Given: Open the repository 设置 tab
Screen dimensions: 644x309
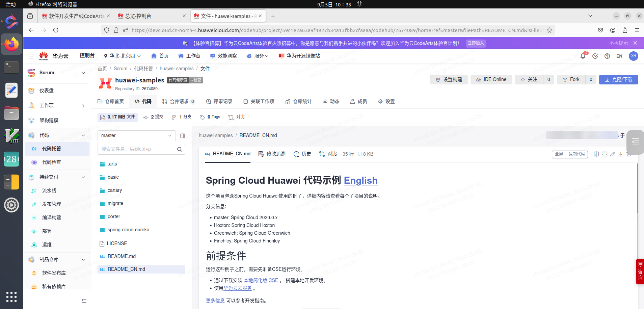Looking at the screenshot, I should pos(386,101).
